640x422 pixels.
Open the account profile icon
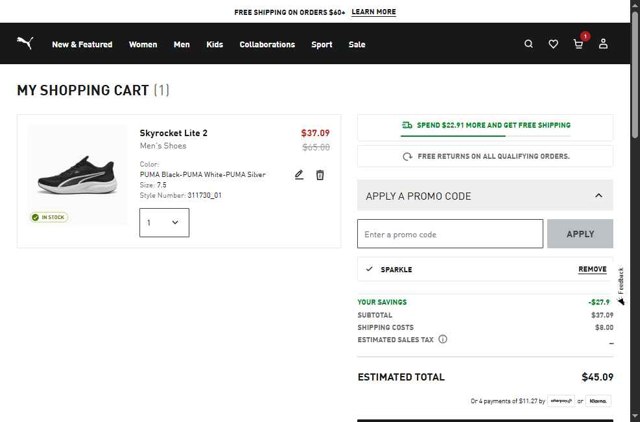pos(603,44)
